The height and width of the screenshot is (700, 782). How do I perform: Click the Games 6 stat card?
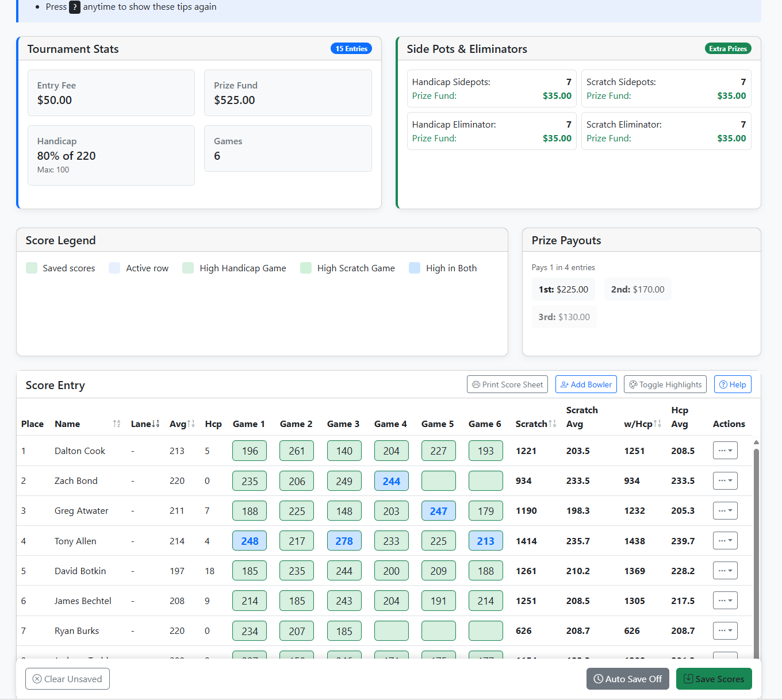pos(288,148)
